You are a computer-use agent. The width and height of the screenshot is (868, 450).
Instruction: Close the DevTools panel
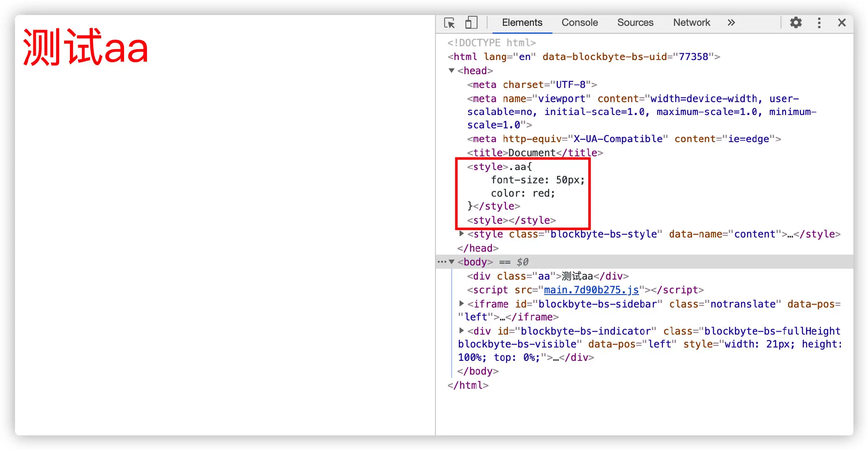[841, 22]
